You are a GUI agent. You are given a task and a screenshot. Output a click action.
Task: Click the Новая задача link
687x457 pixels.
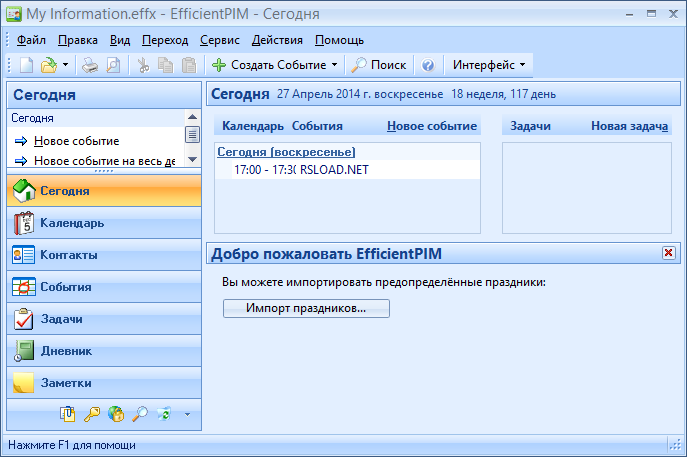click(x=630, y=126)
